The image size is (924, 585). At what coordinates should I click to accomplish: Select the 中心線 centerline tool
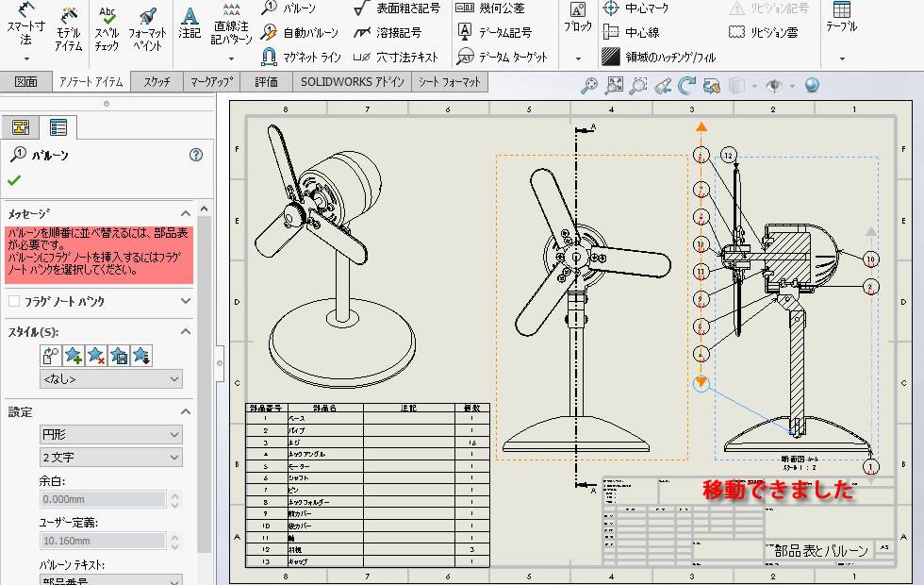pos(631,32)
